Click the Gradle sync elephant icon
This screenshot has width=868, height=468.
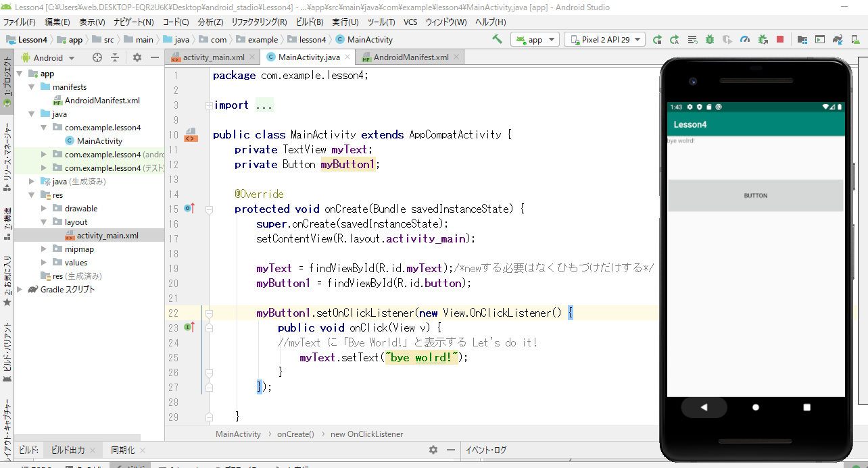tap(837, 39)
